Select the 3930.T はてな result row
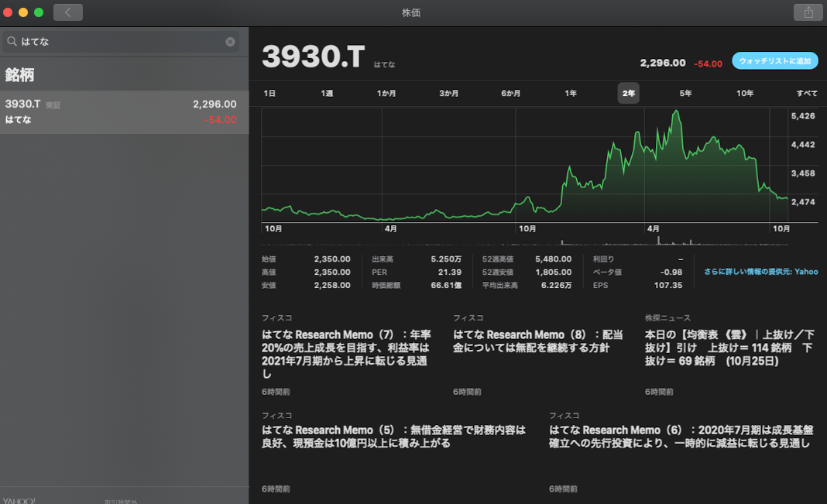The width and height of the screenshot is (827, 504). point(124,111)
